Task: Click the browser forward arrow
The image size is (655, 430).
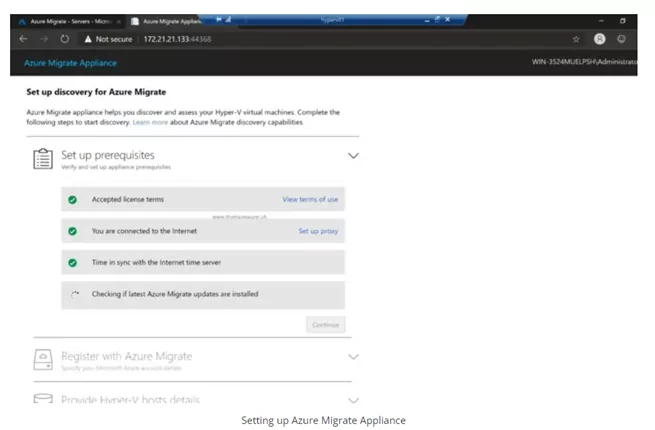Action: [x=44, y=39]
